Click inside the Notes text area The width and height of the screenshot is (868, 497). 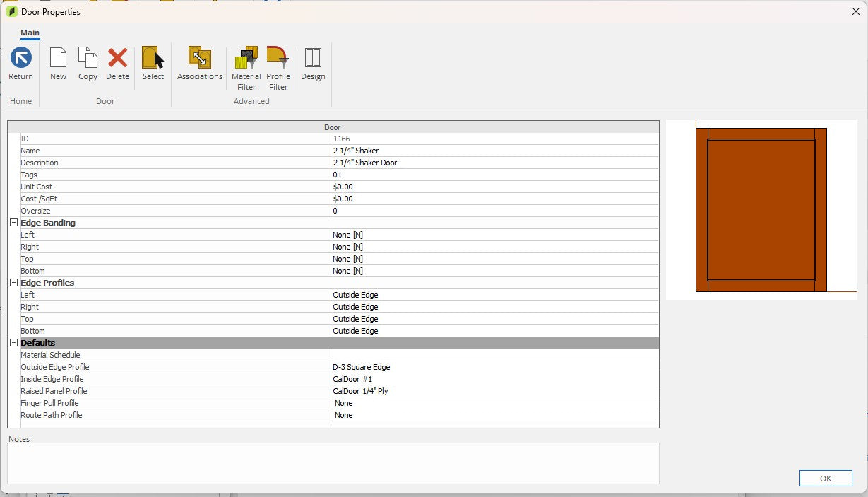click(333, 463)
